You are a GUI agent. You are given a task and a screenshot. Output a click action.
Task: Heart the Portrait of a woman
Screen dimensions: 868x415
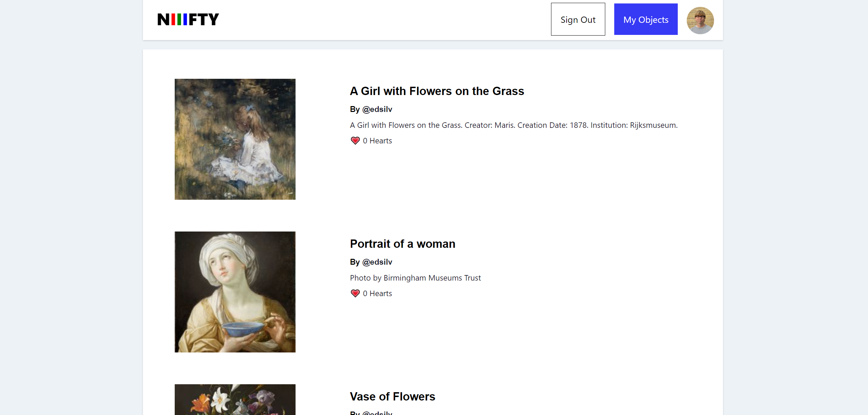355,293
